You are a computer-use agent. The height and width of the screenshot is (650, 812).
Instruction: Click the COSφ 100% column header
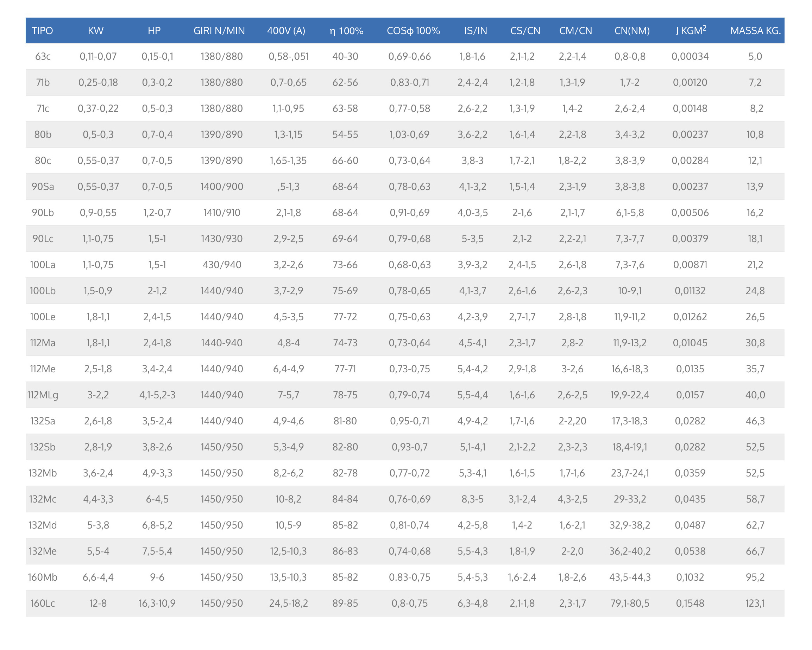(413, 31)
